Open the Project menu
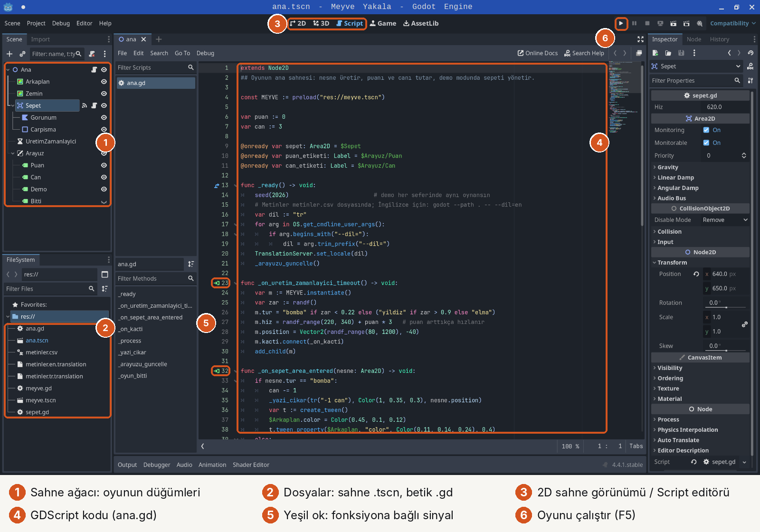This screenshot has width=760, height=532. pyautogui.click(x=36, y=23)
